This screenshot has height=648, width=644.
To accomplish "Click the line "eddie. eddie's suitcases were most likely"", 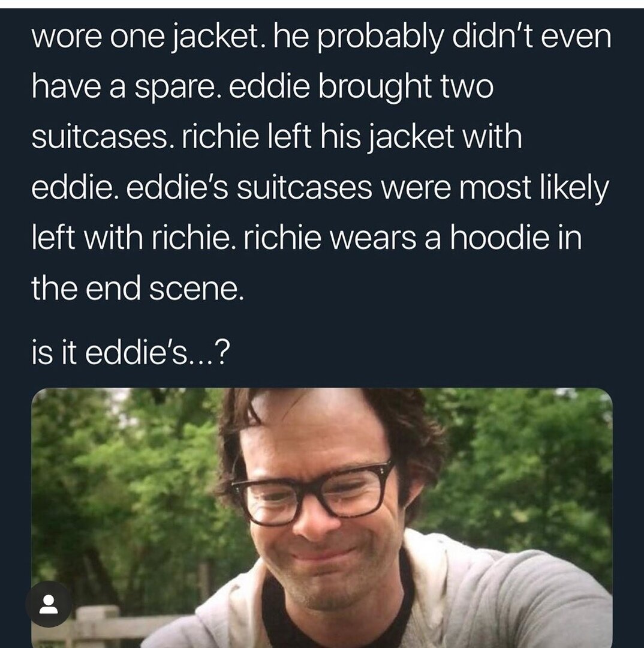I will [x=320, y=188].
